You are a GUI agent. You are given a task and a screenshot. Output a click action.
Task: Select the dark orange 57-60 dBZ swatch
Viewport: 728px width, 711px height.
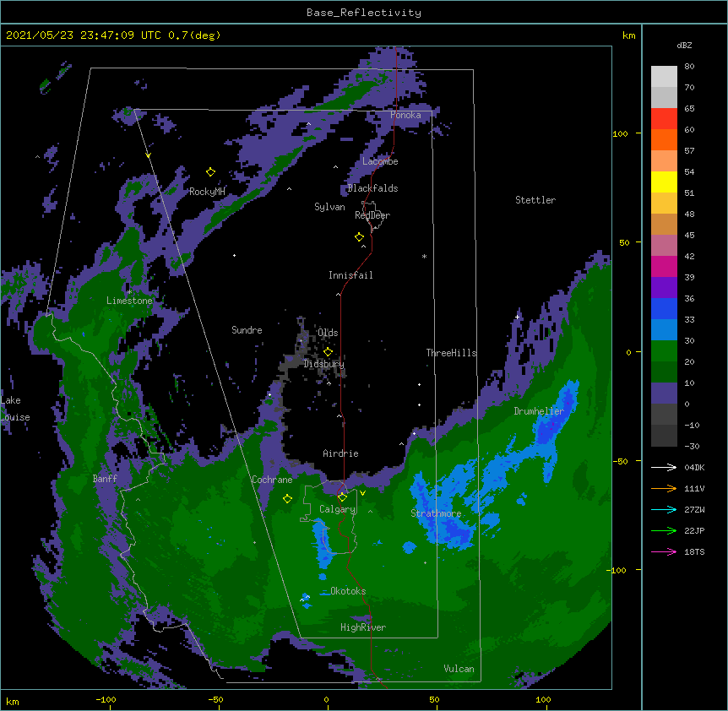(664, 139)
